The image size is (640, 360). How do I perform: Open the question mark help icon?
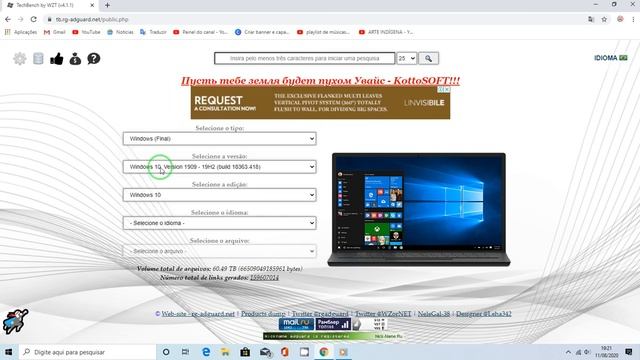[93, 59]
